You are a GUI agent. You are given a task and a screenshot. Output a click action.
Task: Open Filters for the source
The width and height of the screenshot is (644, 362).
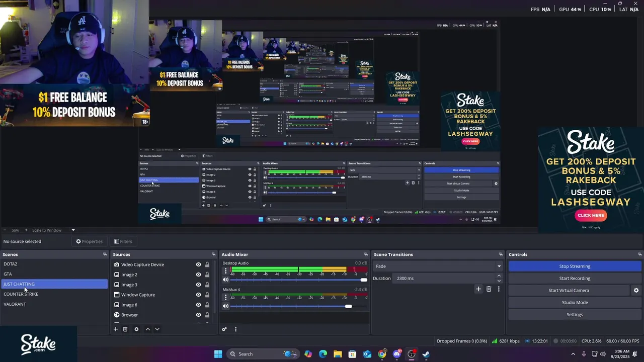tap(123, 241)
